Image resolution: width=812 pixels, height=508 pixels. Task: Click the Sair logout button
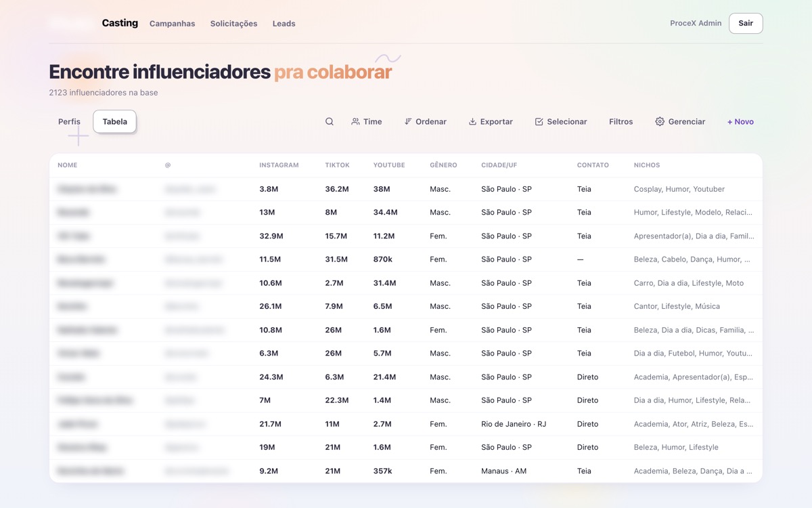point(746,23)
